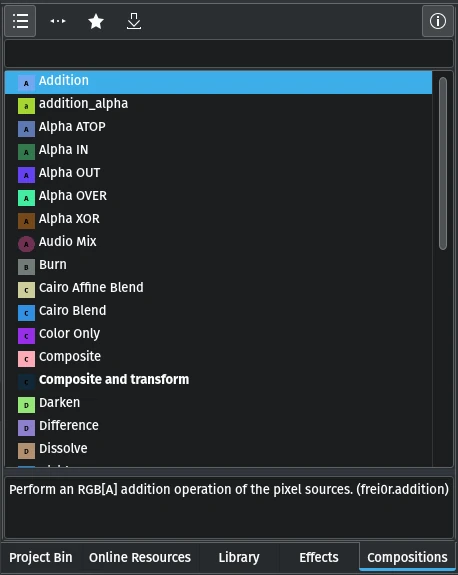
Task: Switch to the Library tab
Action: click(x=239, y=557)
